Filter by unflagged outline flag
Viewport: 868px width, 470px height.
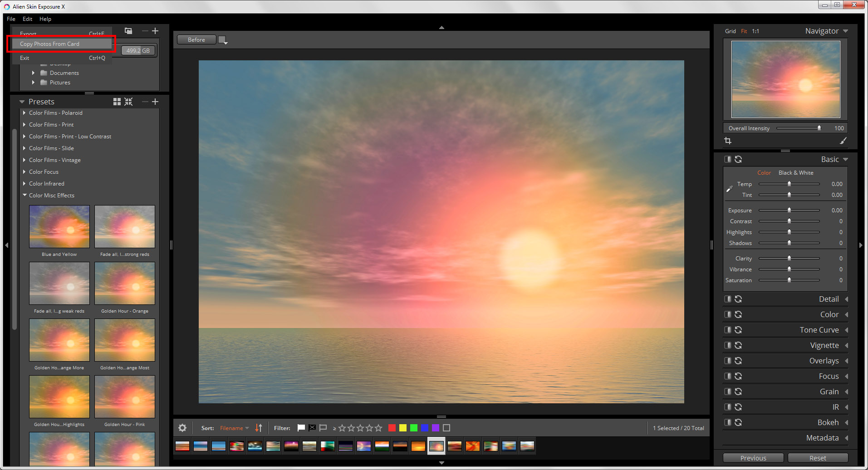click(323, 428)
